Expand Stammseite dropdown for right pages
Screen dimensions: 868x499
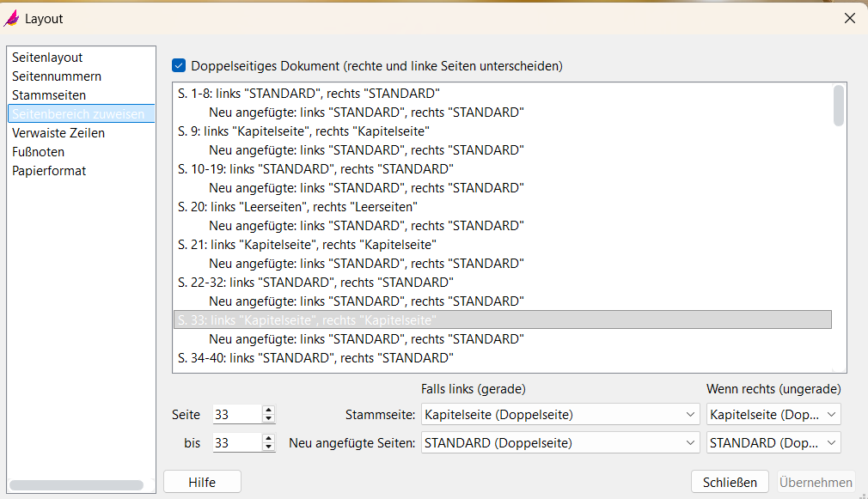(x=773, y=415)
